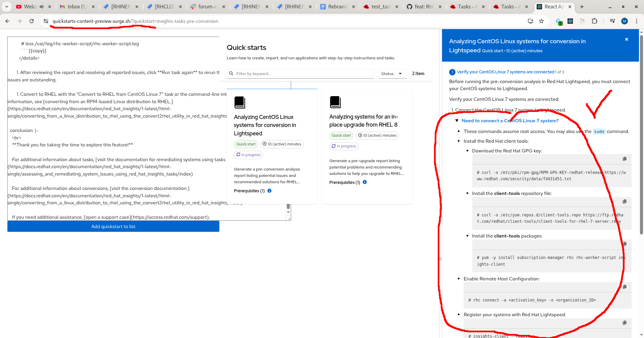The height and width of the screenshot is (338, 644).
Task: Open the Status filter dropdown
Action: click(x=392, y=74)
